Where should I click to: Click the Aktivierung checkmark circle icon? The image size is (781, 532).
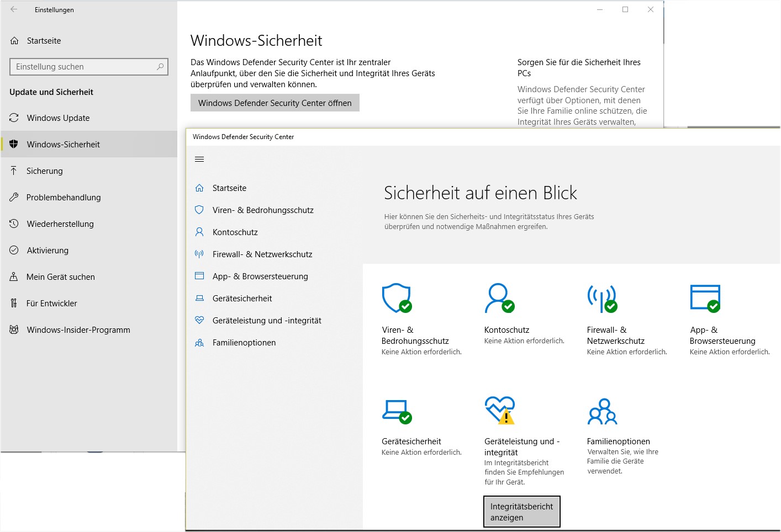click(14, 250)
